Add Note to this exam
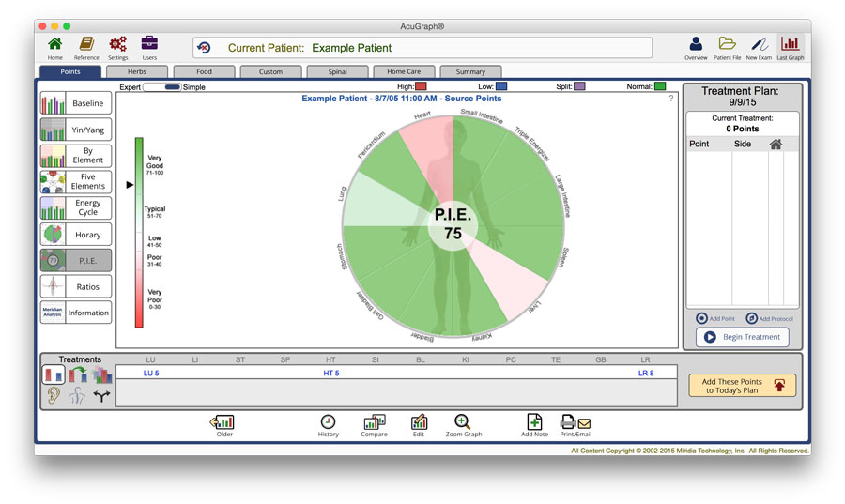This screenshot has height=504, width=845. coord(534,425)
